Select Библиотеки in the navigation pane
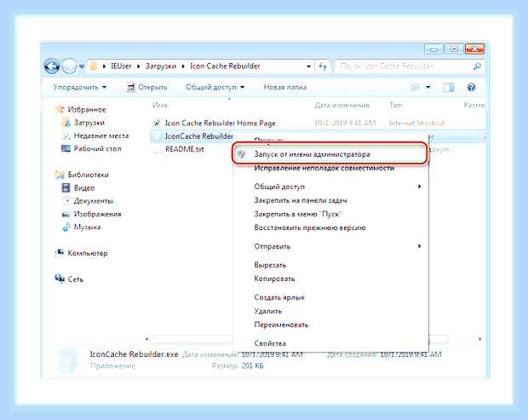Viewport: 528px width, 420px height. (89, 175)
